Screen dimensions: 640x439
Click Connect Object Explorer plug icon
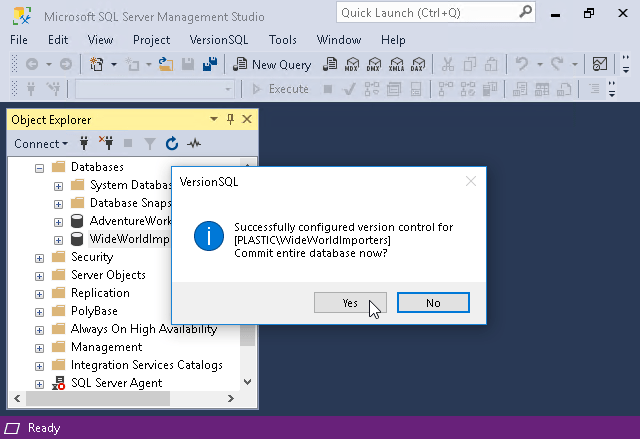click(x=84, y=143)
